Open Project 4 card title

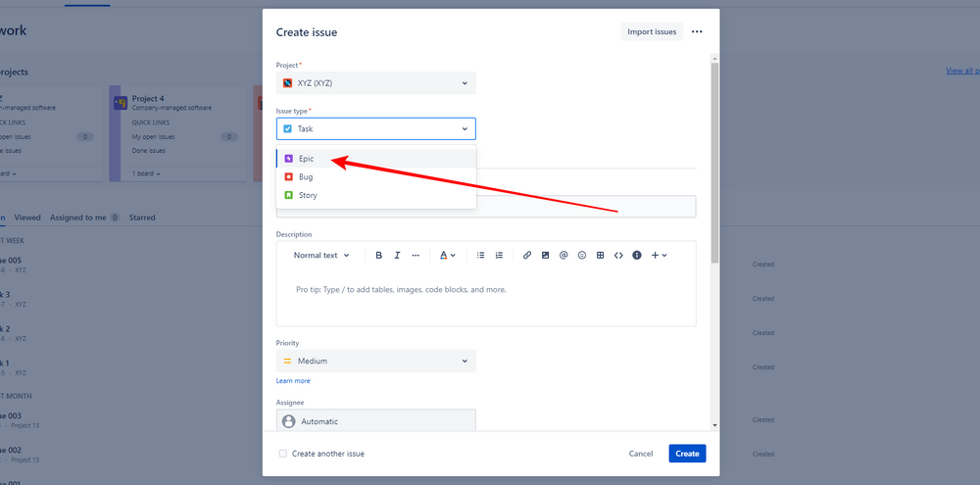148,99
